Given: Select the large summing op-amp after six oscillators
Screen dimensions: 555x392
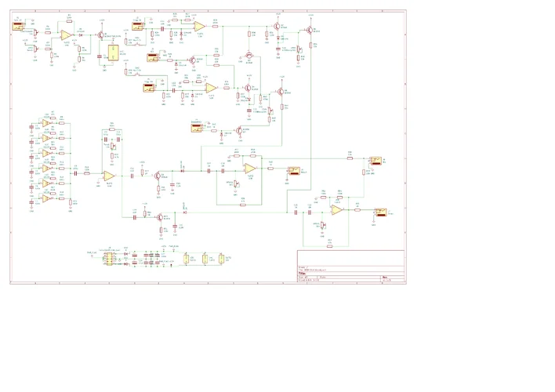Looking at the screenshot, I should [x=109, y=176].
